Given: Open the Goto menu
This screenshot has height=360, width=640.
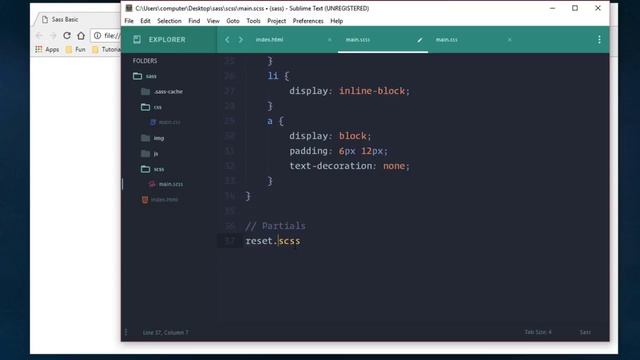Looking at the screenshot, I should click(x=233, y=21).
